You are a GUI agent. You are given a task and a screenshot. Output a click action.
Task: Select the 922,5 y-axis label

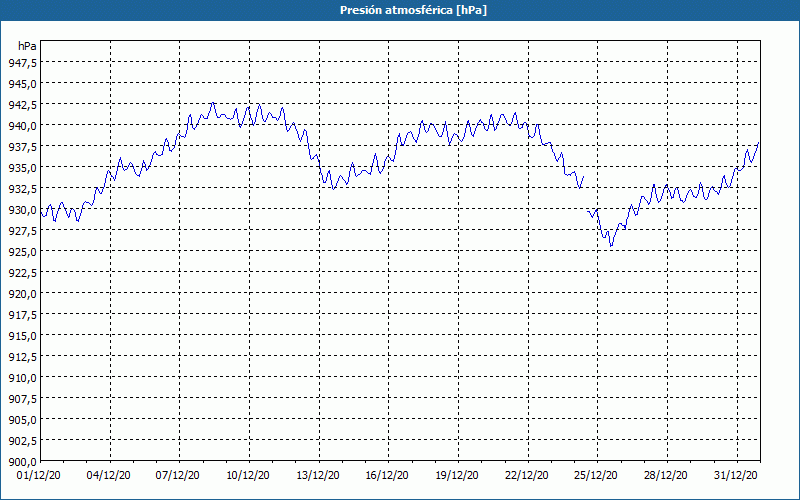22,272
